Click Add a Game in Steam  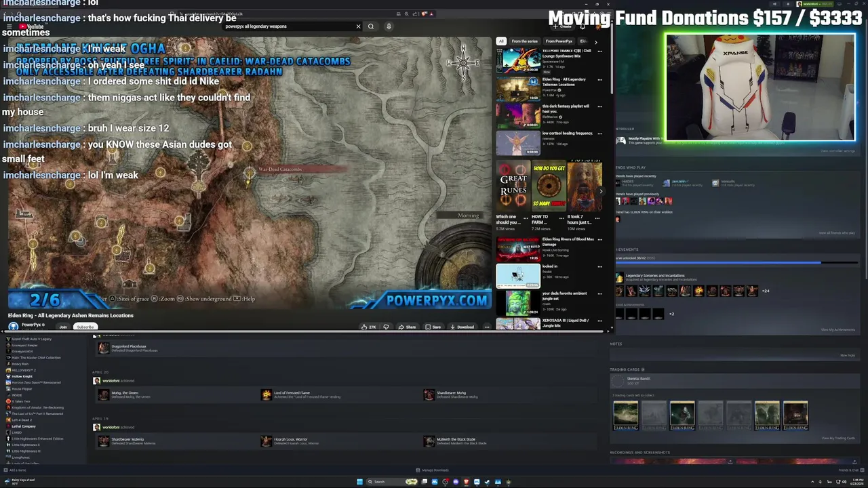click(x=15, y=470)
